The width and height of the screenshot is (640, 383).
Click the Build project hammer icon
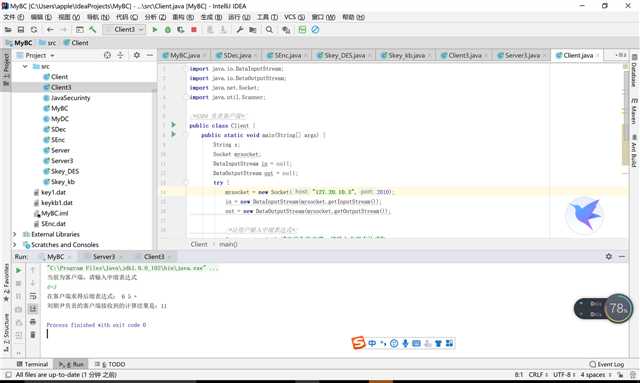[93, 29]
